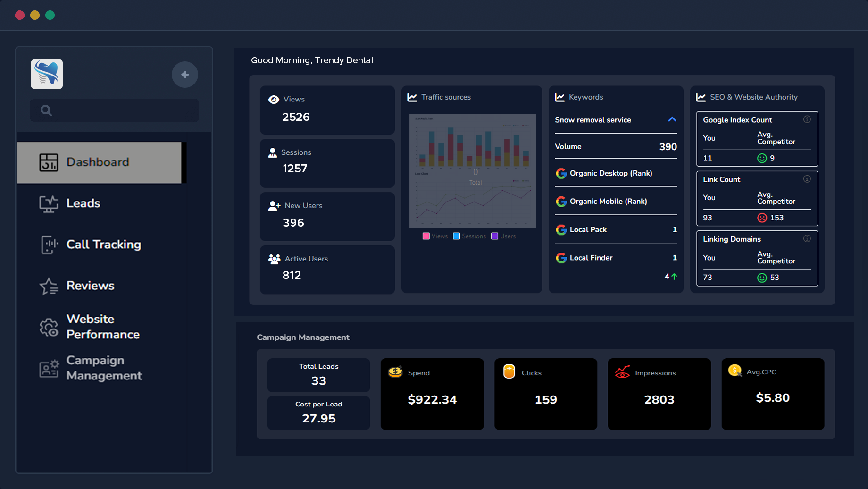Screen dimensions: 868x489
Task: Click the search magnifier icon
Action: point(46,110)
